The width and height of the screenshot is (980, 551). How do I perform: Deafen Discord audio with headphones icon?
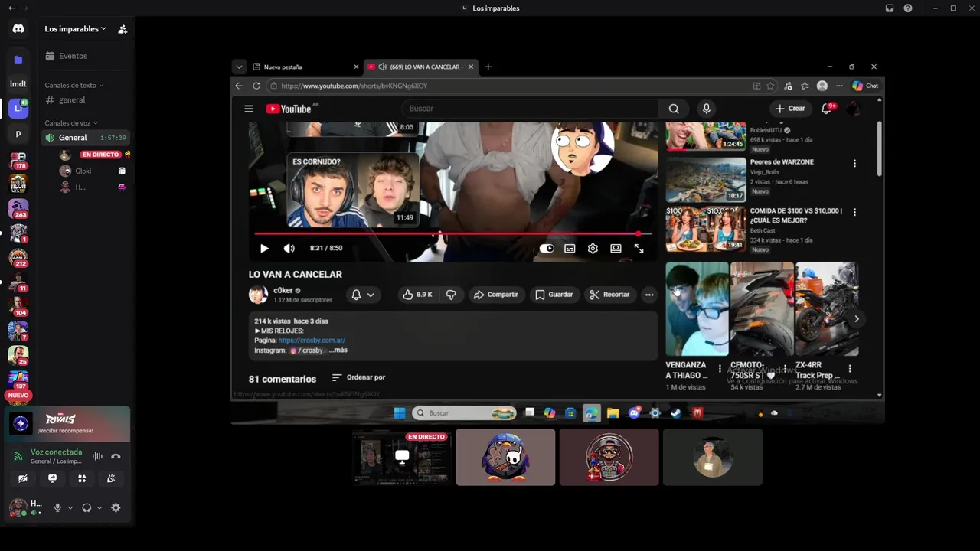(x=87, y=507)
